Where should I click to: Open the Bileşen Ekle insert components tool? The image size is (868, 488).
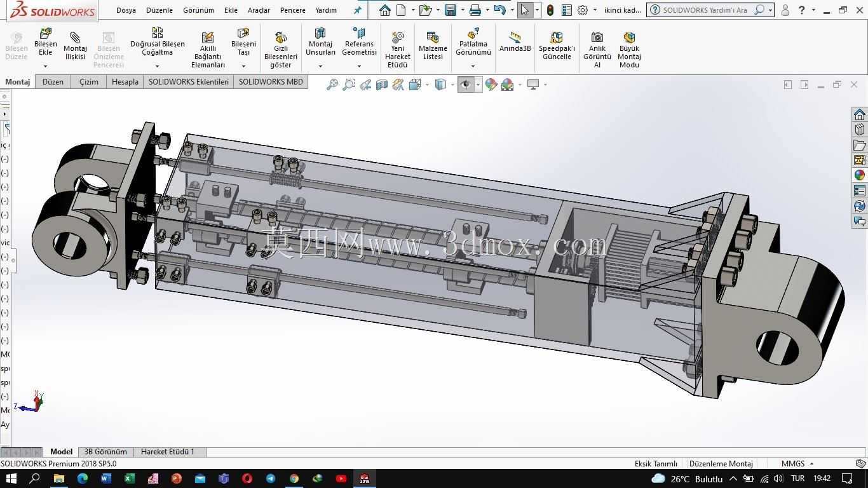click(x=45, y=42)
